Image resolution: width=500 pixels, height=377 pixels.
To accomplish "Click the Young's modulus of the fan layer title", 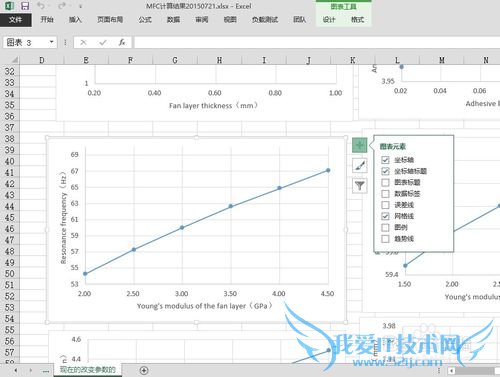I will click(x=204, y=306).
